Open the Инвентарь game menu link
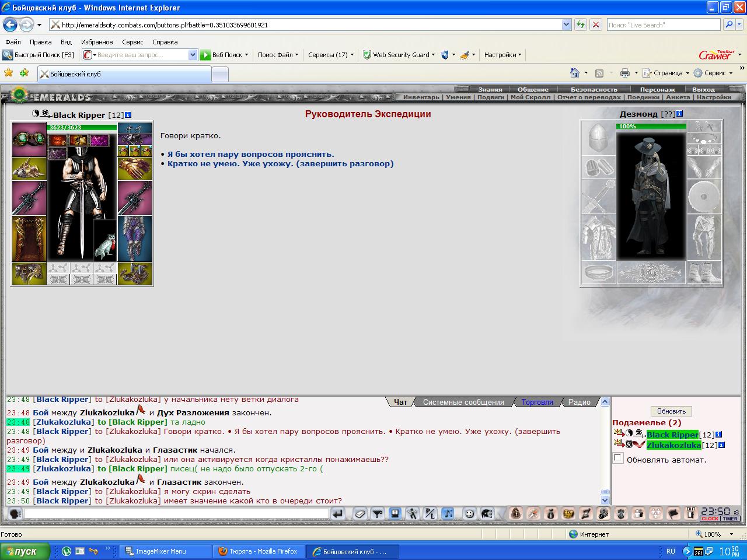This screenshot has width=747, height=560. coord(421,97)
